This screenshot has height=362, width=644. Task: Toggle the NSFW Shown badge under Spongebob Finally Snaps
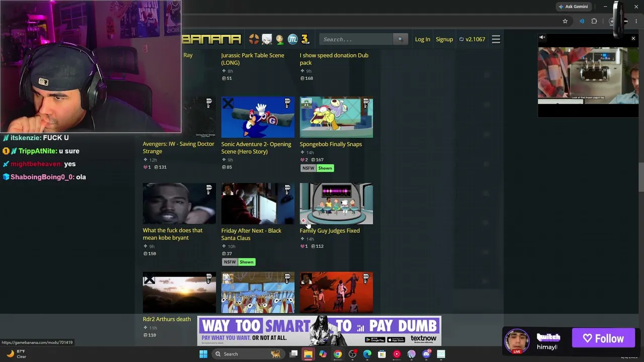(x=317, y=168)
